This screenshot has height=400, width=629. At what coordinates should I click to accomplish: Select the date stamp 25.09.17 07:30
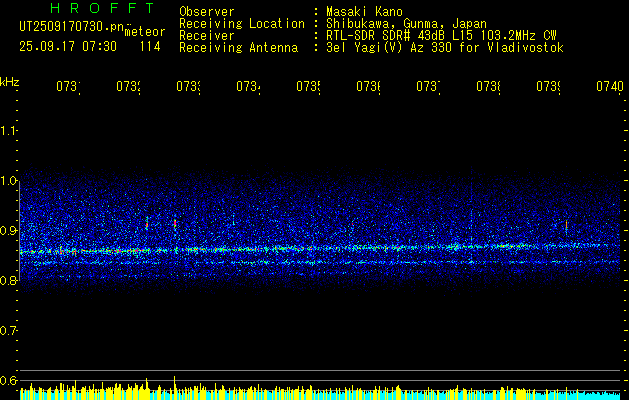[x=68, y=47]
